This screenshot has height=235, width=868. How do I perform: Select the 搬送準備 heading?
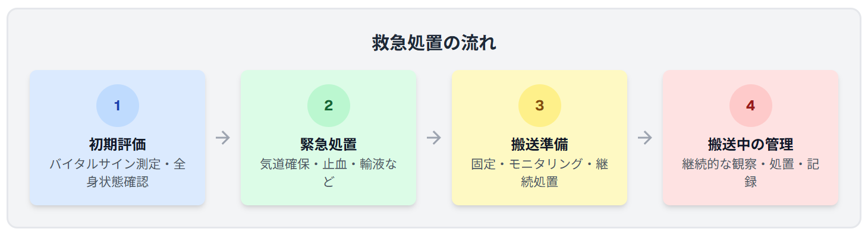[x=540, y=145]
